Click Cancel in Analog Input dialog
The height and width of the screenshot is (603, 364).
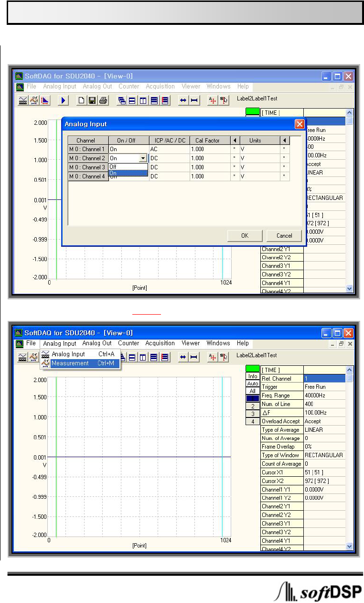click(284, 236)
